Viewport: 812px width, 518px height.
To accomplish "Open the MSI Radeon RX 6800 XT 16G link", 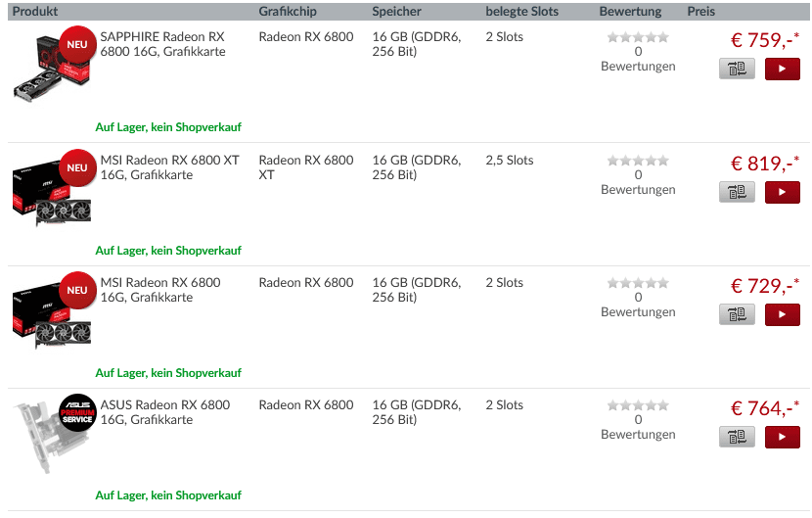I will pyautogui.click(x=169, y=167).
